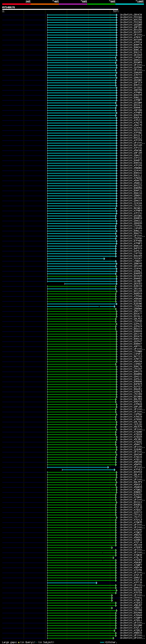The image size is (146, 644).
Task: Click the purple ~60% identity color segment
Action: [73, 4]
